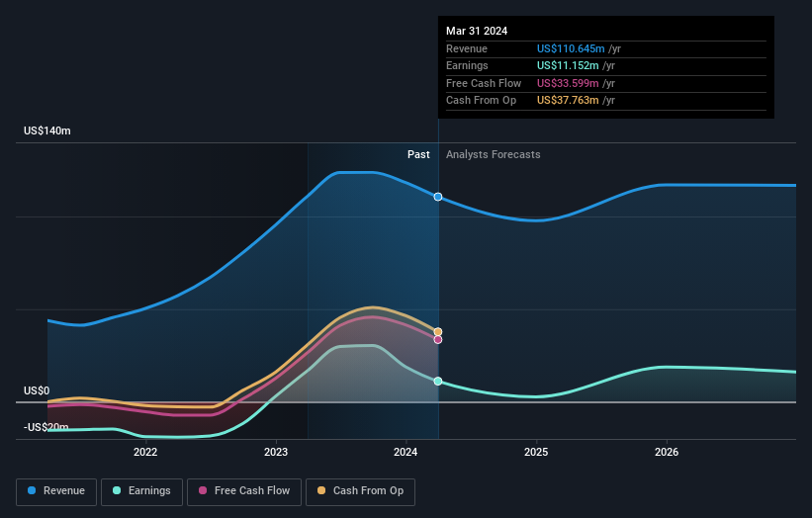Click the Mar 31 2024 tooltip date

point(477,31)
